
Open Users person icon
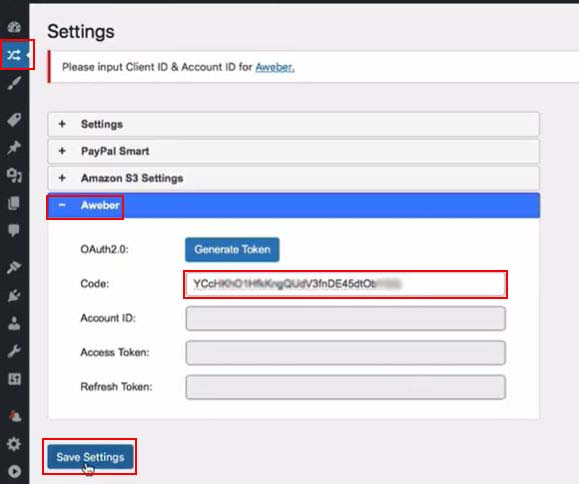(14, 323)
